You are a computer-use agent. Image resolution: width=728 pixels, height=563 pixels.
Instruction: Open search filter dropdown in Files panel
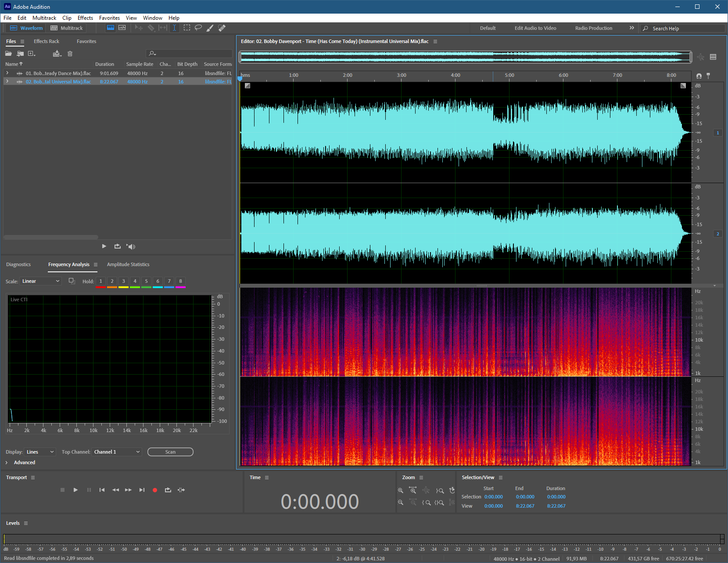pyautogui.click(x=152, y=54)
